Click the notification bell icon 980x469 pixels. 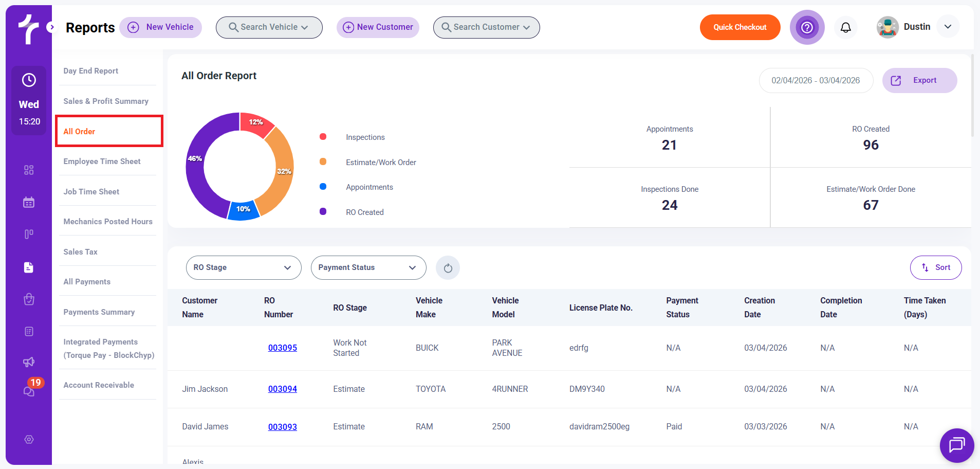(x=845, y=27)
